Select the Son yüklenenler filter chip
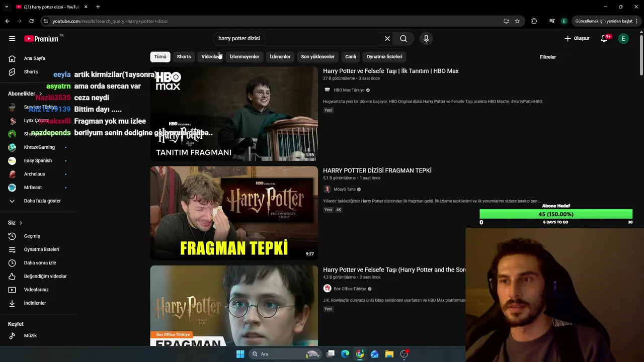The width and height of the screenshot is (644, 362). pyautogui.click(x=317, y=57)
